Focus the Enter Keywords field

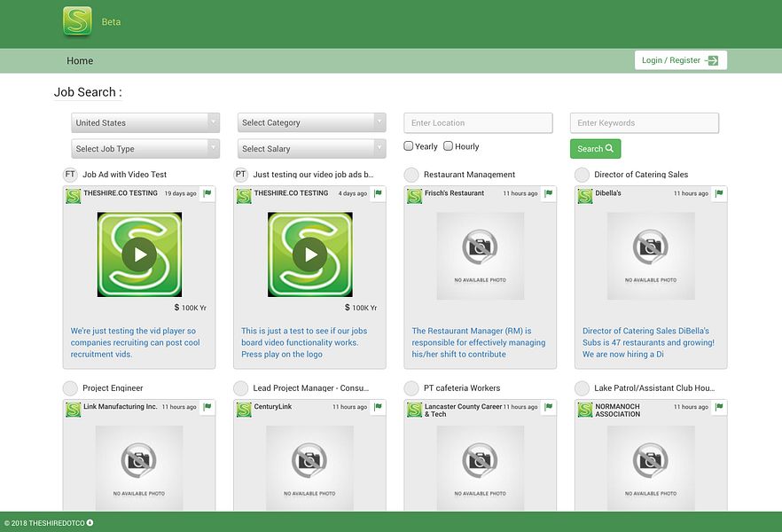645,122
